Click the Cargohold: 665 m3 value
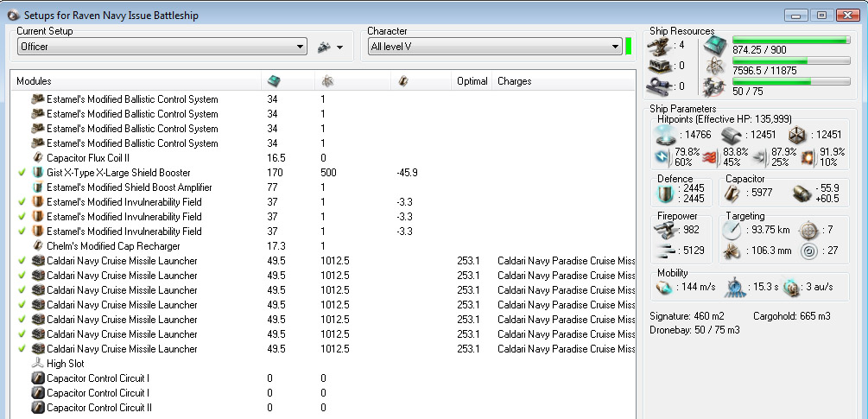The image size is (868, 419). coord(792,316)
